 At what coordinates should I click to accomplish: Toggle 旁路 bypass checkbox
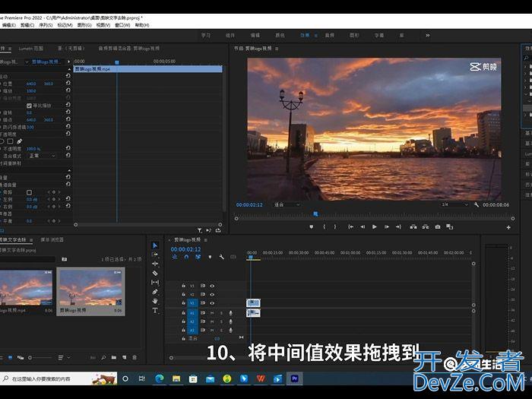pos(29,192)
